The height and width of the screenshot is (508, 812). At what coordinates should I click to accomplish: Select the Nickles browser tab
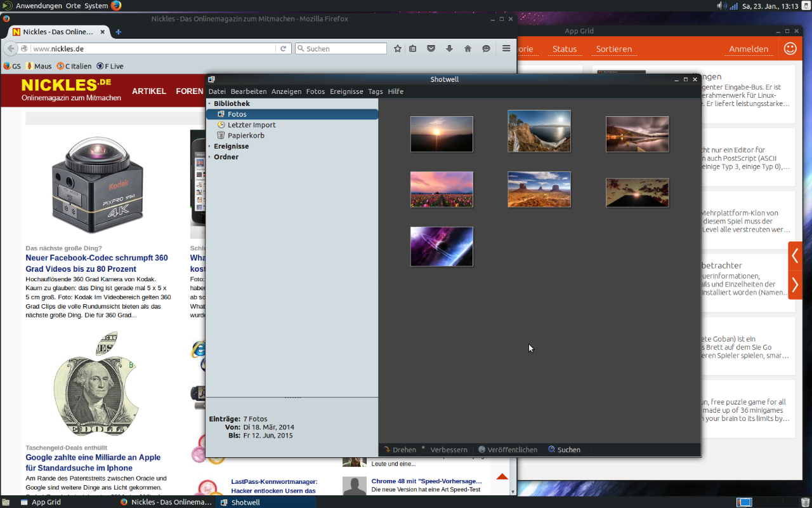[x=58, y=32]
